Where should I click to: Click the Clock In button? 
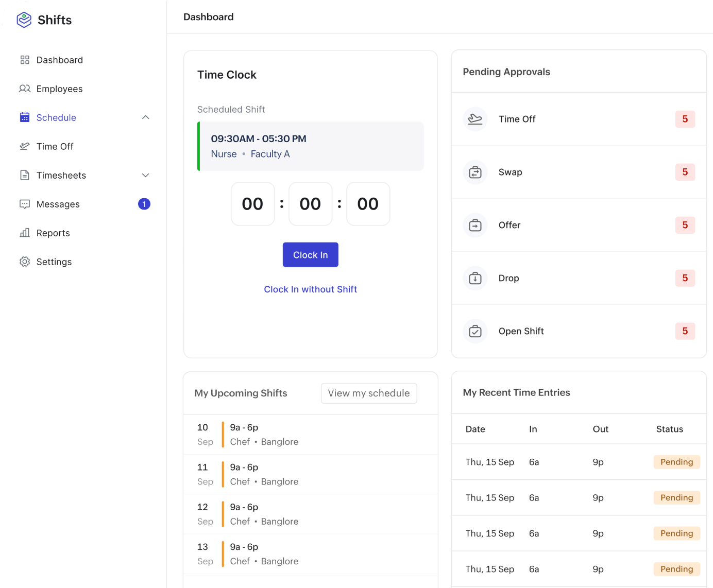point(311,255)
